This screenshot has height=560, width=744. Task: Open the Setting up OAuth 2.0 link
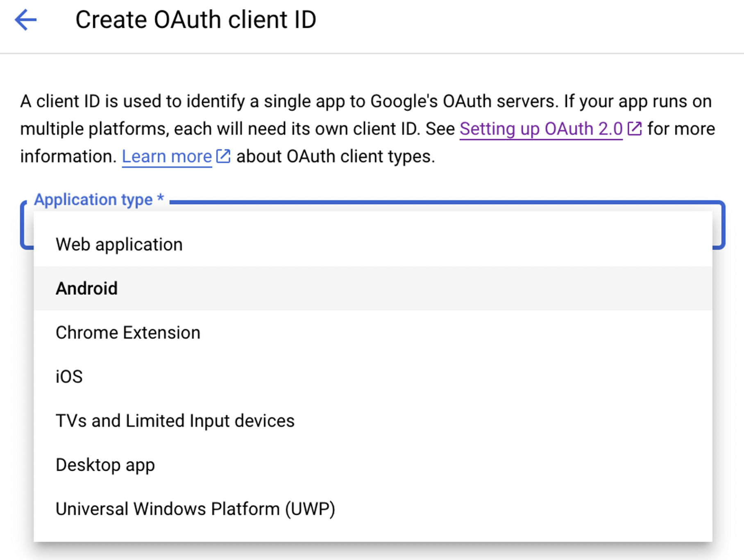541,129
